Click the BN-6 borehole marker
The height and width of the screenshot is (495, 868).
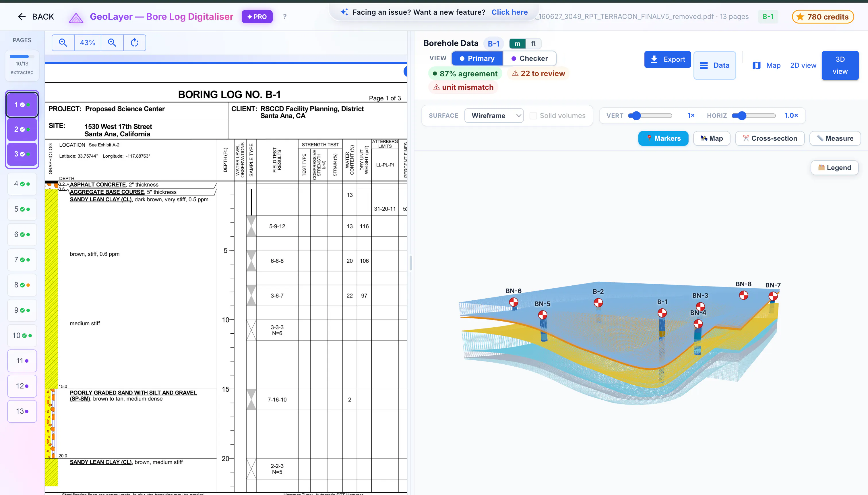tap(514, 302)
